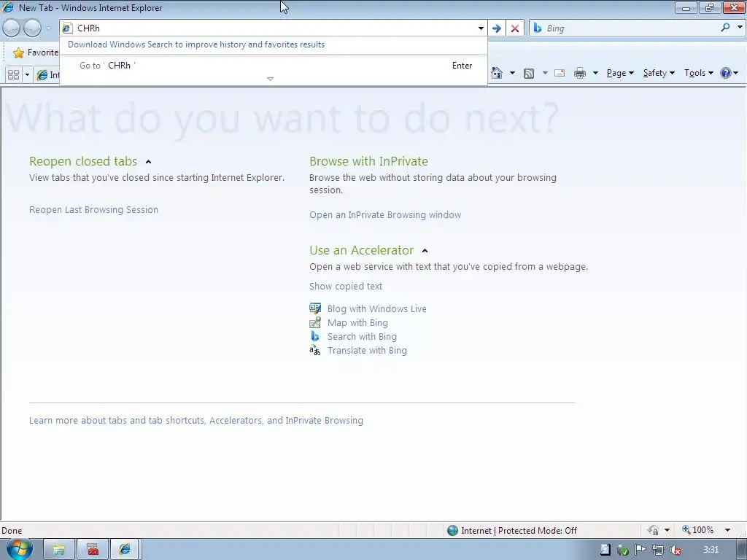Viewport: 747px width, 560px height.
Task: Click the Back navigation button
Action: [12, 28]
